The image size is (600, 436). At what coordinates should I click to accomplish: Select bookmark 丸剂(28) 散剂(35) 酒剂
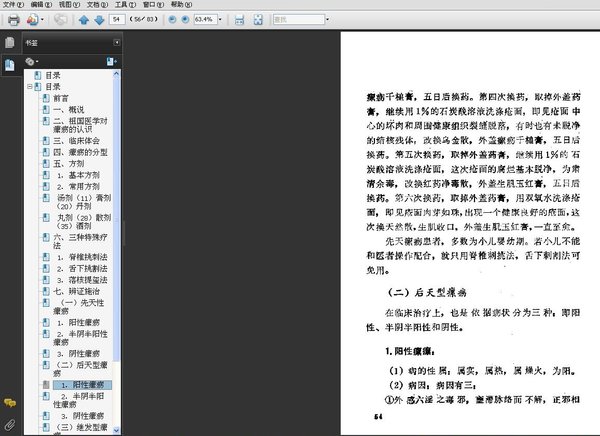[84, 222]
